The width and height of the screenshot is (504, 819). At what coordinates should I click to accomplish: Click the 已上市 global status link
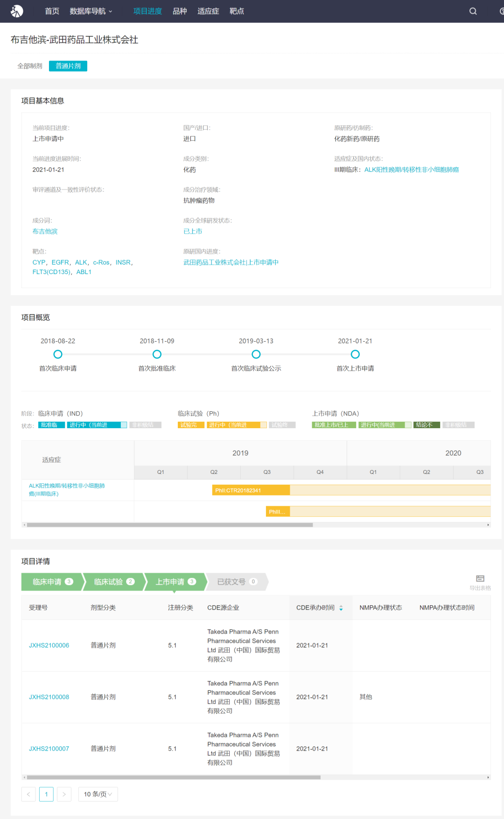coord(193,232)
